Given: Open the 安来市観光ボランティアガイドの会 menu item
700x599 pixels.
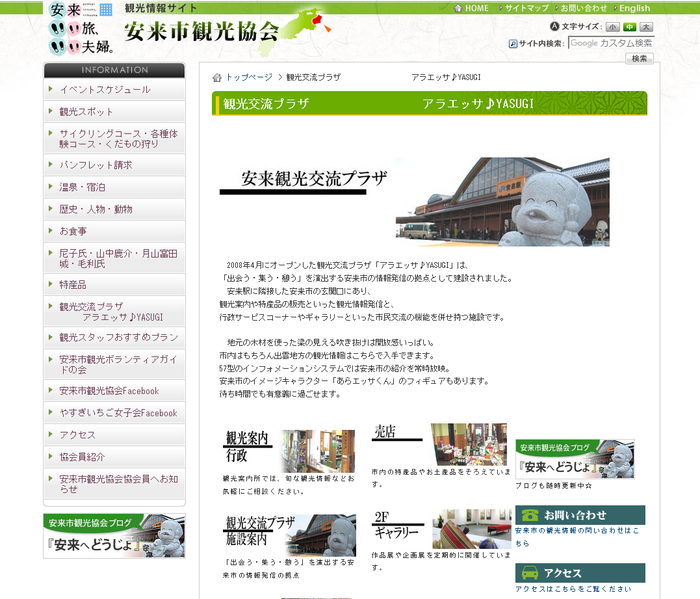Looking at the screenshot, I should click(114, 364).
